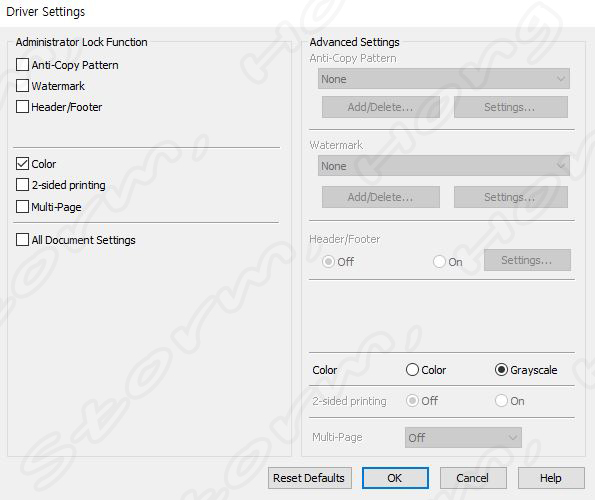Click Add/Delete under Watermark
The image size is (595, 500).
pos(381,197)
